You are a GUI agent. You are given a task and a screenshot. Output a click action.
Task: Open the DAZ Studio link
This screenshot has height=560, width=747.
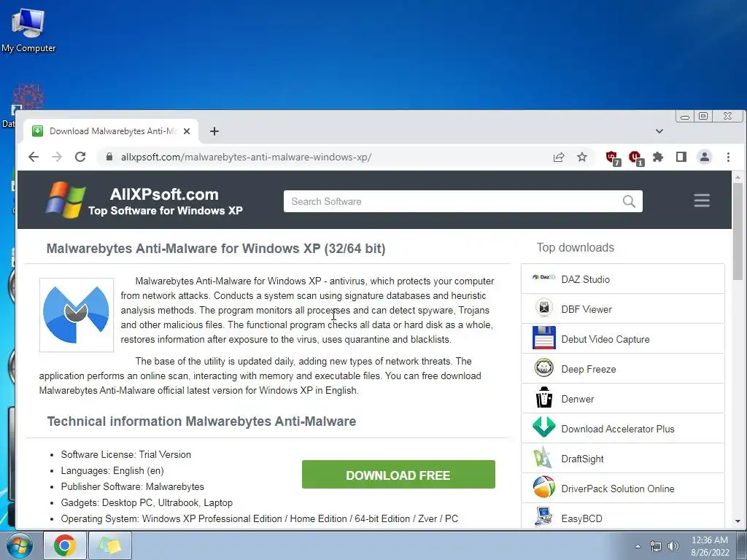point(585,279)
